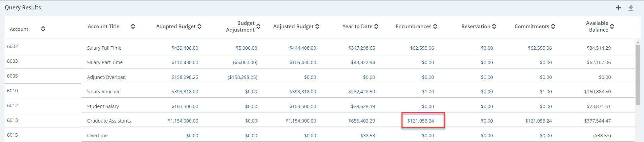Open year to date $655,402.29
Viewport: 644px width, 142px height.
point(362,121)
